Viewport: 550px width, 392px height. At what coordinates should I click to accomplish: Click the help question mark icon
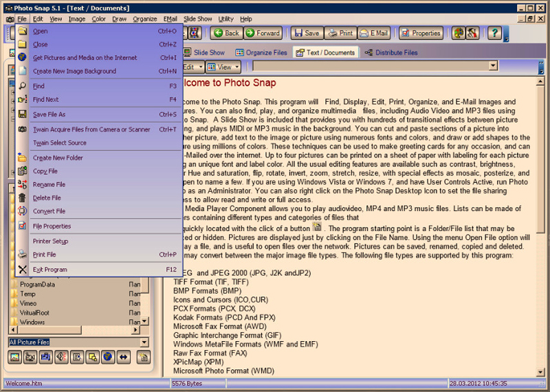pyautogui.click(x=494, y=33)
